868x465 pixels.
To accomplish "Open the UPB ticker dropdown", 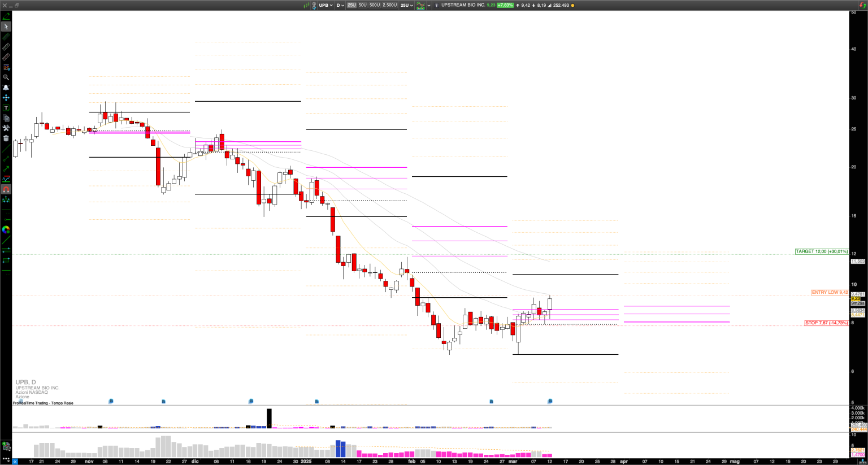I will 325,5.
